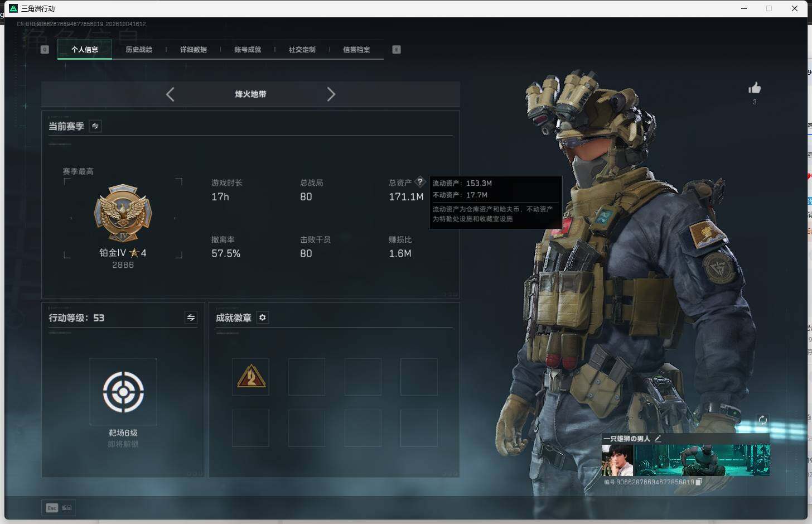
Task: Select the 信誉档案 tab
Action: (x=356, y=50)
